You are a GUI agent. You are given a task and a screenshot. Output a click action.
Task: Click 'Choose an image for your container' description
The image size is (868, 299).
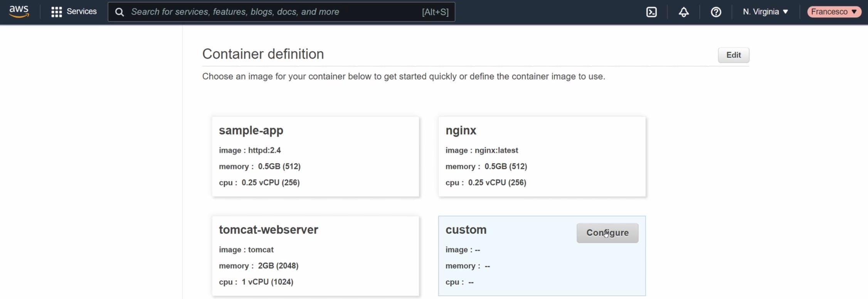(404, 76)
